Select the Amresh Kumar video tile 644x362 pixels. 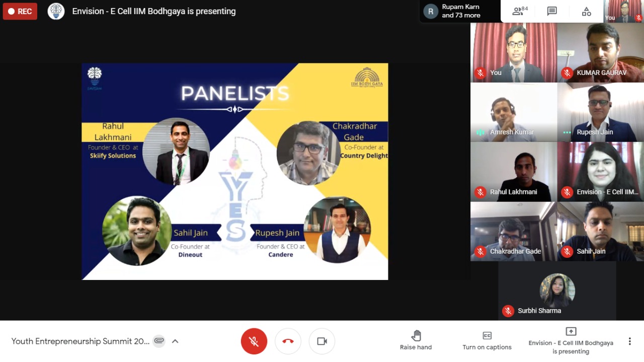click(x=514, y=112)
